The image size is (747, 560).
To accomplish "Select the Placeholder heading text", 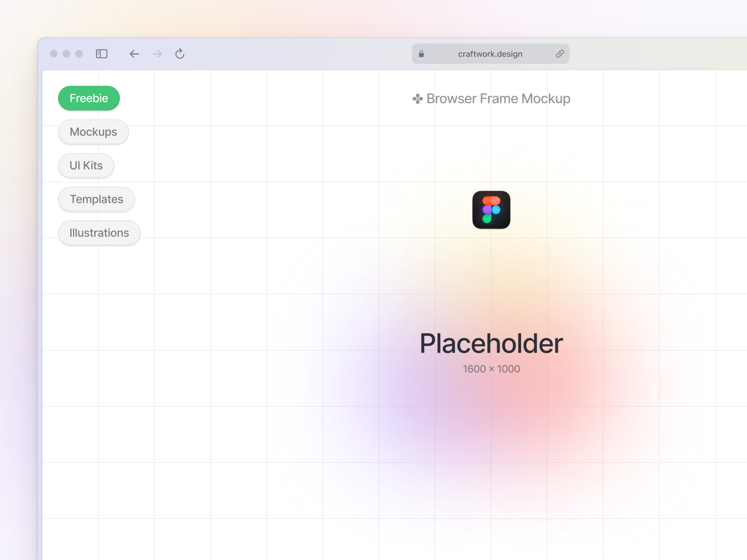I will 491,343.
